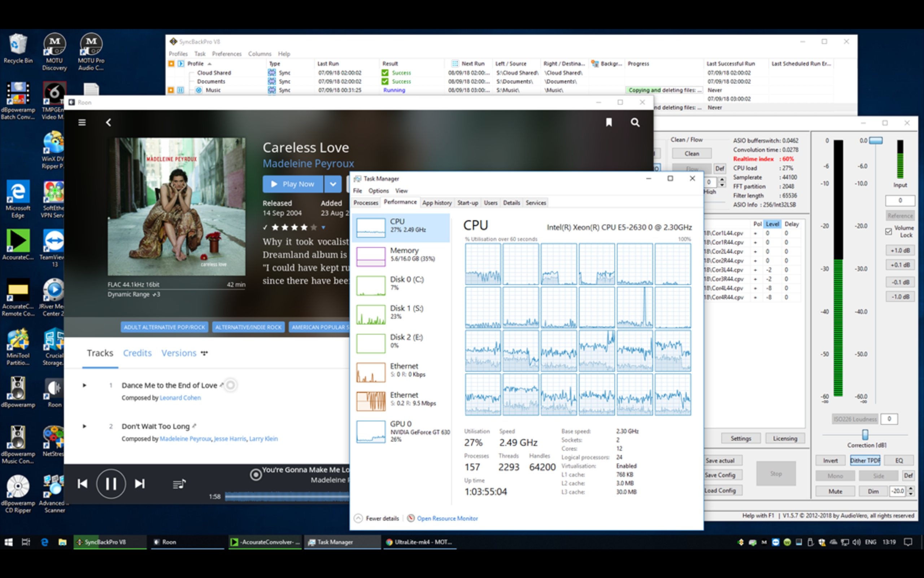Open Roon search
The image size is (924, 578).
pyautogui.click(x=635, y=122)
